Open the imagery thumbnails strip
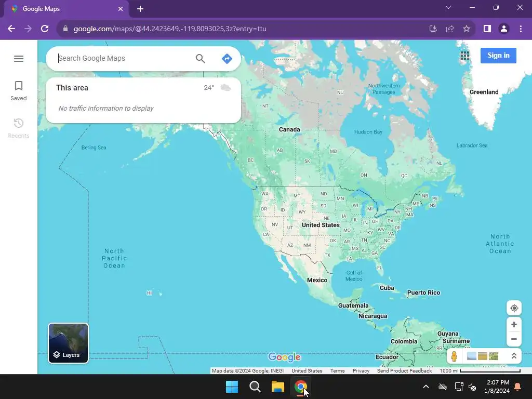 483,356
